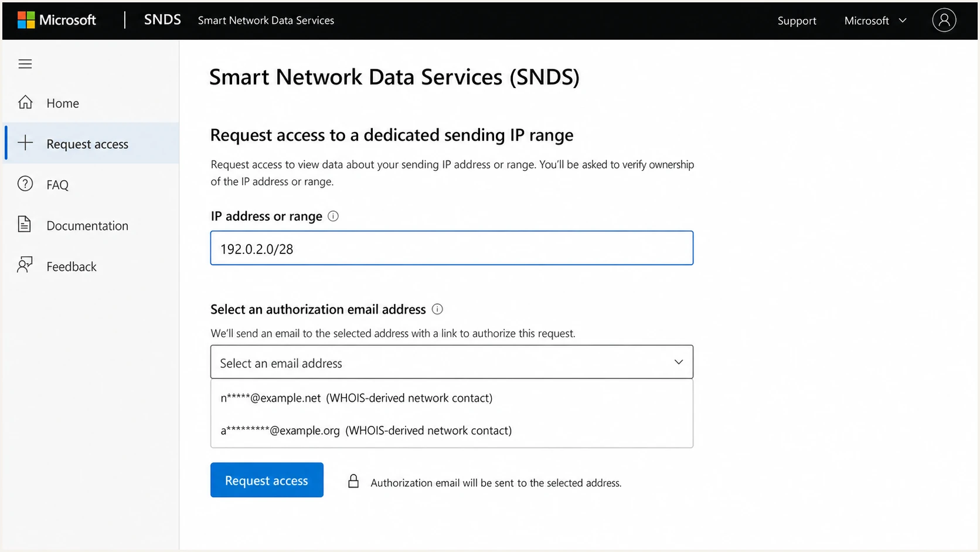Go to Home in the sidebar
Image resolution: width=980 pixels, height=552 pixels.
[x=91, y=103]
